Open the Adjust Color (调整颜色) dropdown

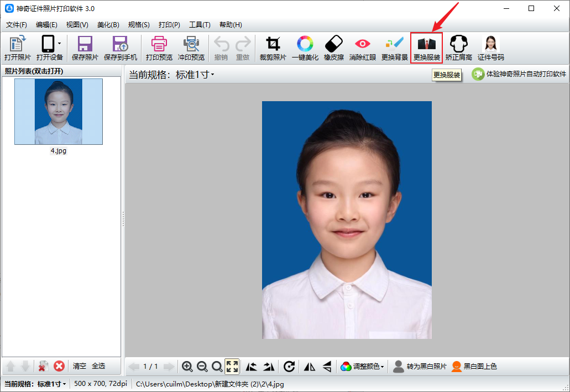[362, 366]
